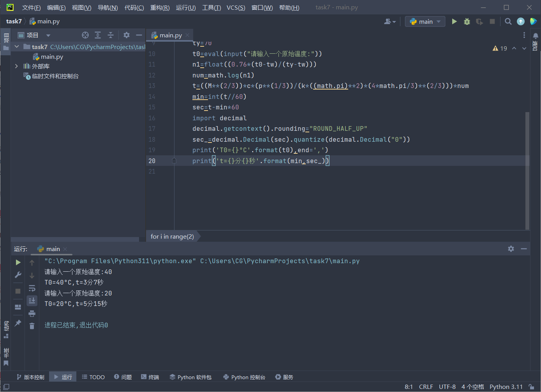The image size is (541, 392).
Task: Open the 视图 menu
Action: pyautogui.click(x=81, y=7)
